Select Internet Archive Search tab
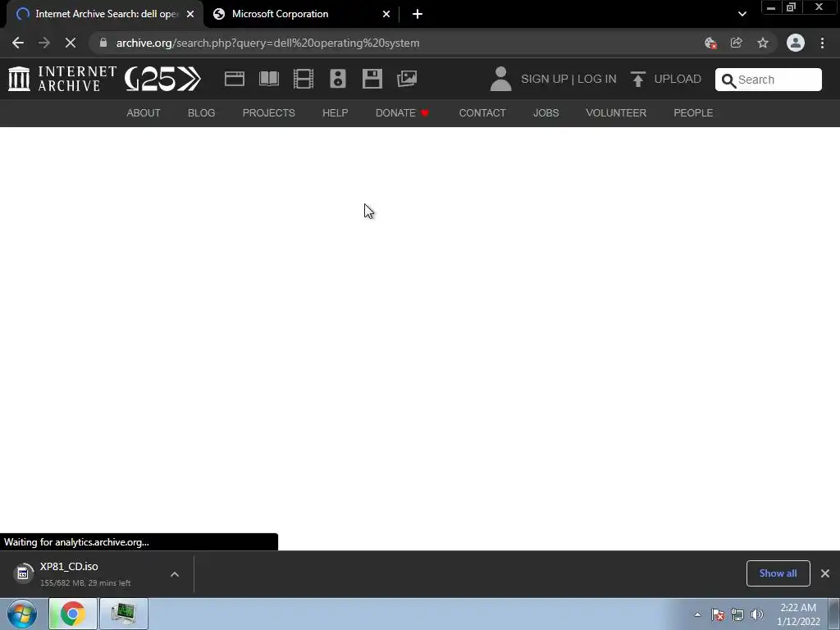 coord(105,14)
